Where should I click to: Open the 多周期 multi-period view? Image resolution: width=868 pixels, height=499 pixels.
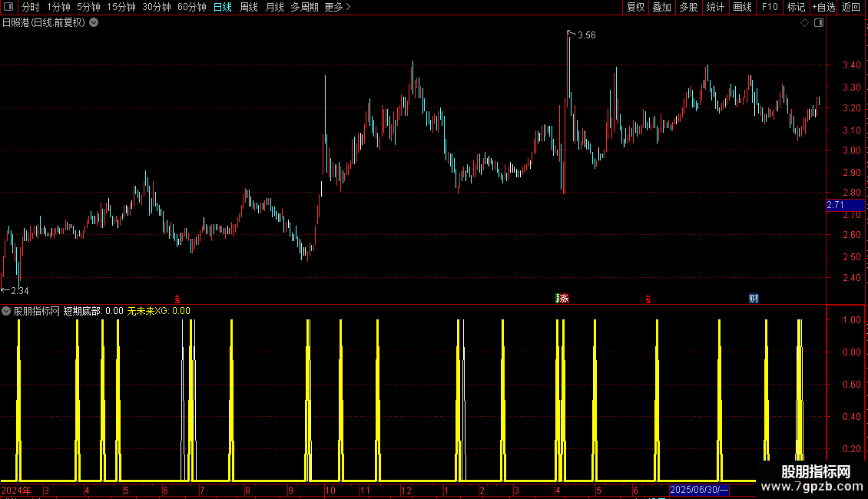coord(304,7)
